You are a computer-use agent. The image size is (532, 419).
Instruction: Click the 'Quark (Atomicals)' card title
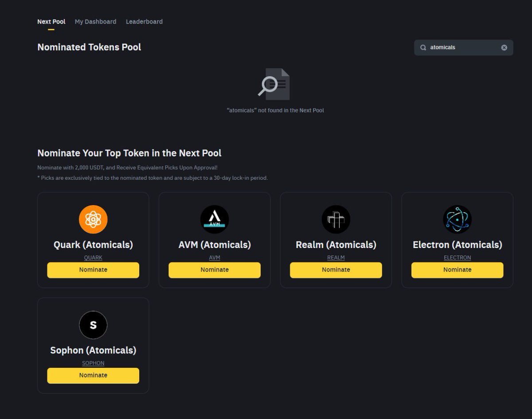coord(93,245)
